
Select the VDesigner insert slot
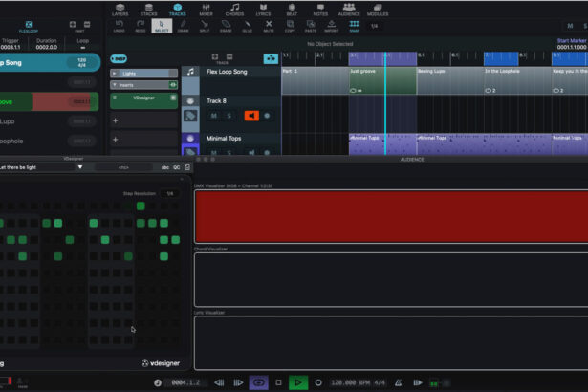tap(144, 100)
